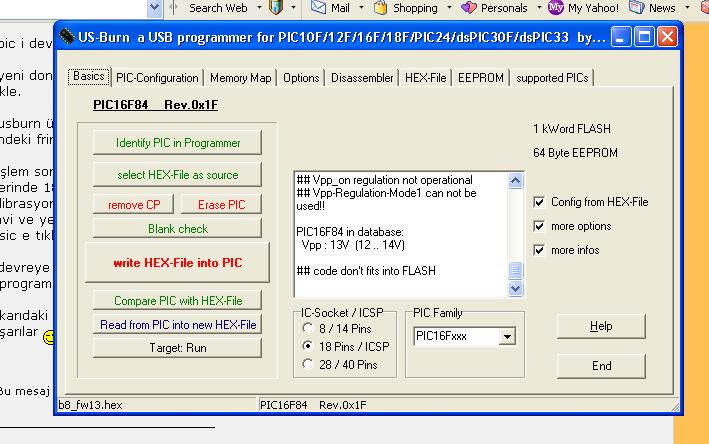Click Read from PIC into new HEX-File
This screenshot has height=444, width=709.
[x=178, y=325]
